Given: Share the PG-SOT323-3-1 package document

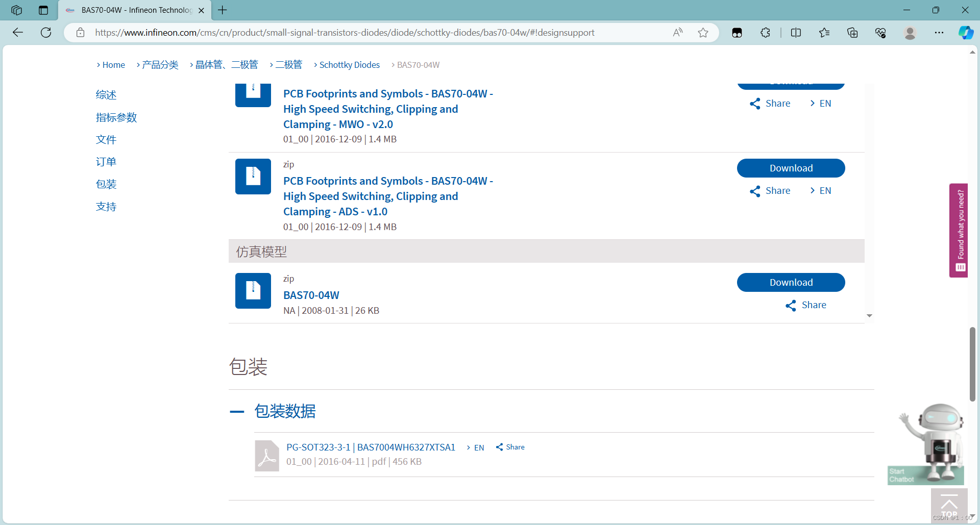Looking at the screenshot, I should tap(510, 447).
